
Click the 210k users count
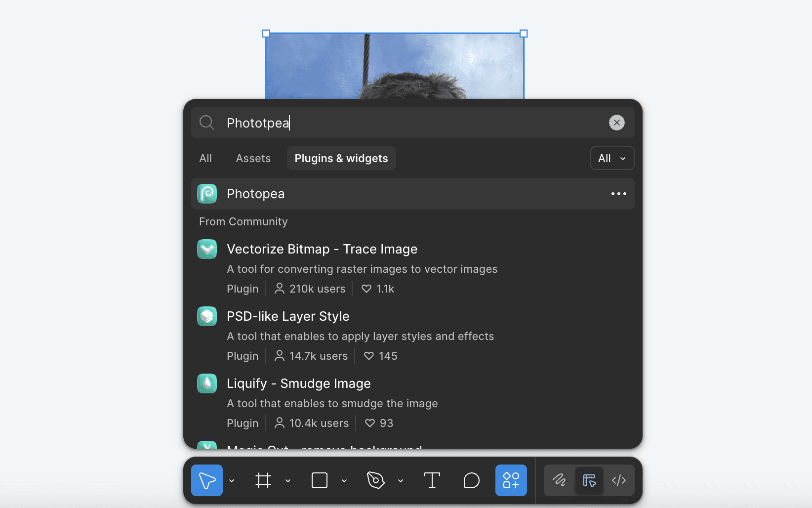(310, 289)
